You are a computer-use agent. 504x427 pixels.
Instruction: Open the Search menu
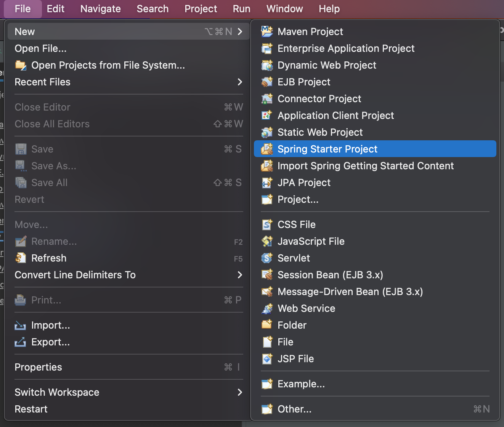pos(152,8)
